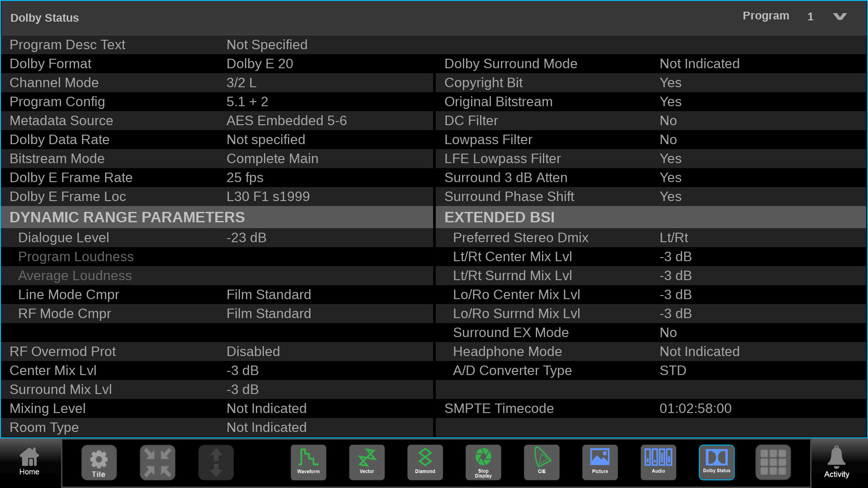Screen dimensions: 868x488
Task: Open the Audio meters display
Action: (658, 462)
